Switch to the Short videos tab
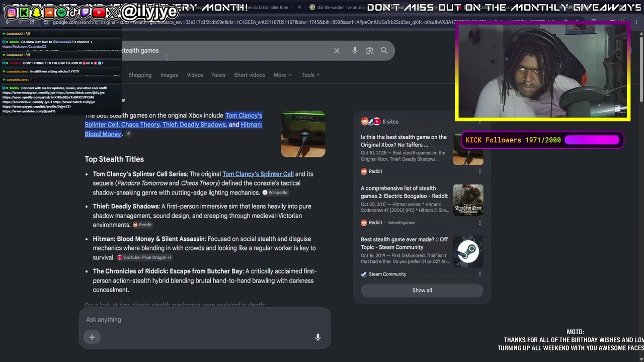Screen dimensions: 644x362 [x=250, y=75]
